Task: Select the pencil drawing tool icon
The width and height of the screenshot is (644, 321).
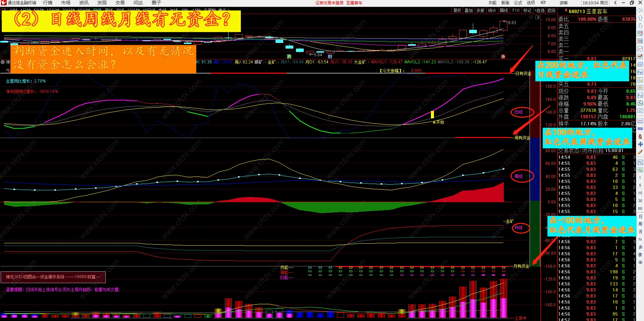Action: click(x=640, y=152)
